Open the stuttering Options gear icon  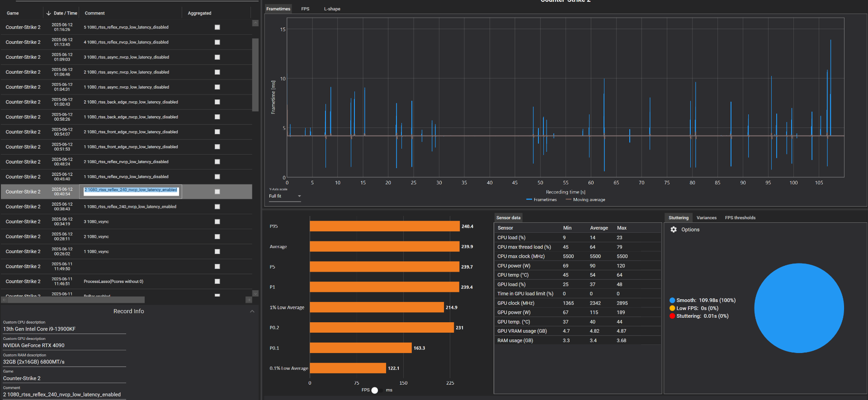click(x=674, y=230)
